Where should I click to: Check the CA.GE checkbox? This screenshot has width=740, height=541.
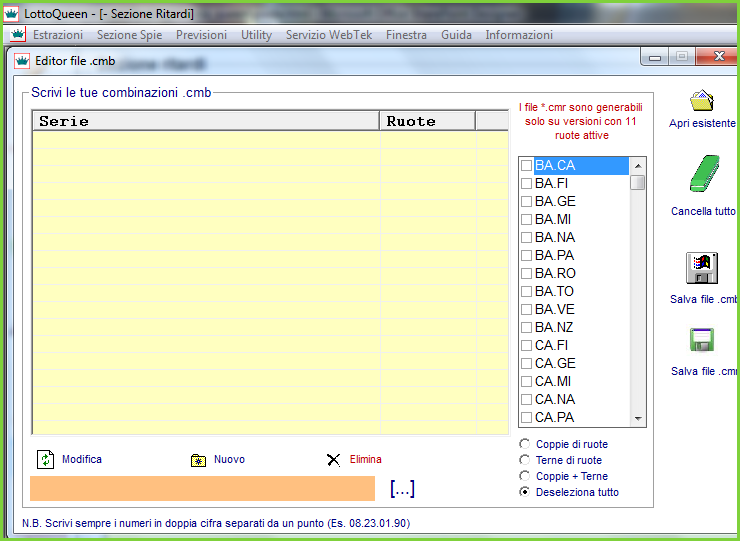pyautogui.click(x=526, y=363)
